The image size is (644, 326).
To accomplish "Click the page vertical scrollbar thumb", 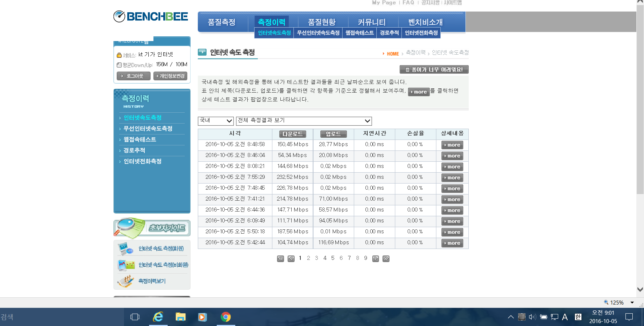I will point(640,100).
